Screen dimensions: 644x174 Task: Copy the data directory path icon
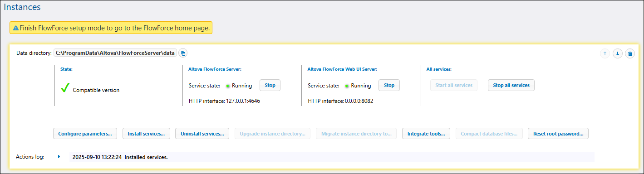click(x=182, y=53)
